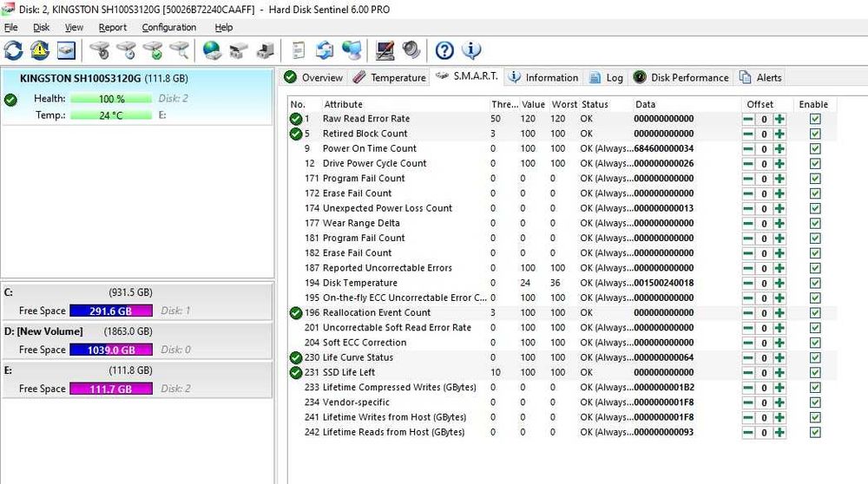Click the About info bubble toolbar icon
The width and height of the screenshot is (868, 484).
471,50
